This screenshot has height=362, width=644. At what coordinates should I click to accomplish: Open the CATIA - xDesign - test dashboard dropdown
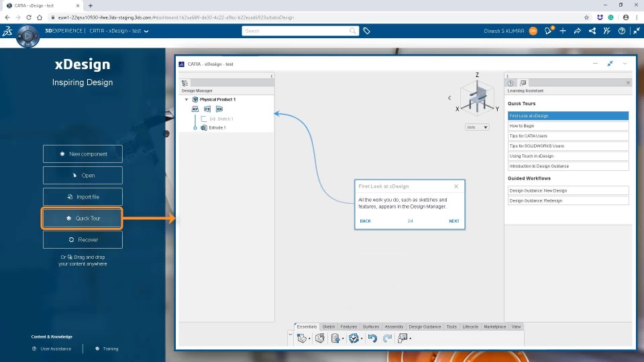(146, 31)
